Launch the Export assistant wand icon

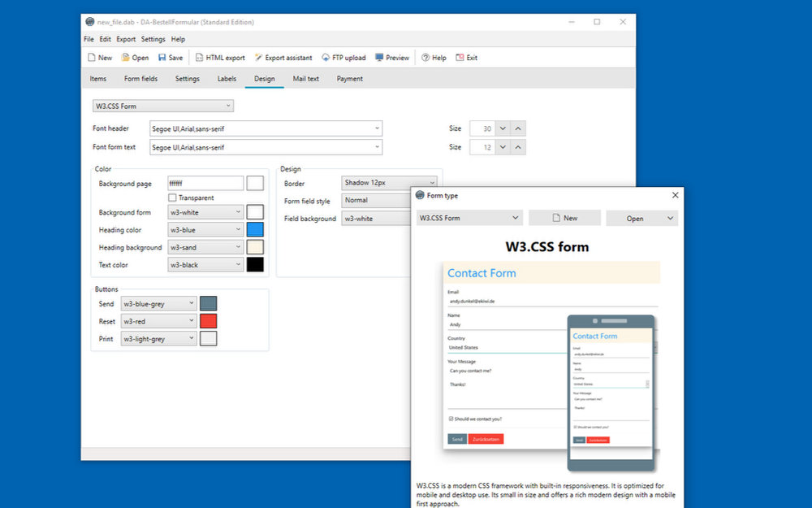258,58
